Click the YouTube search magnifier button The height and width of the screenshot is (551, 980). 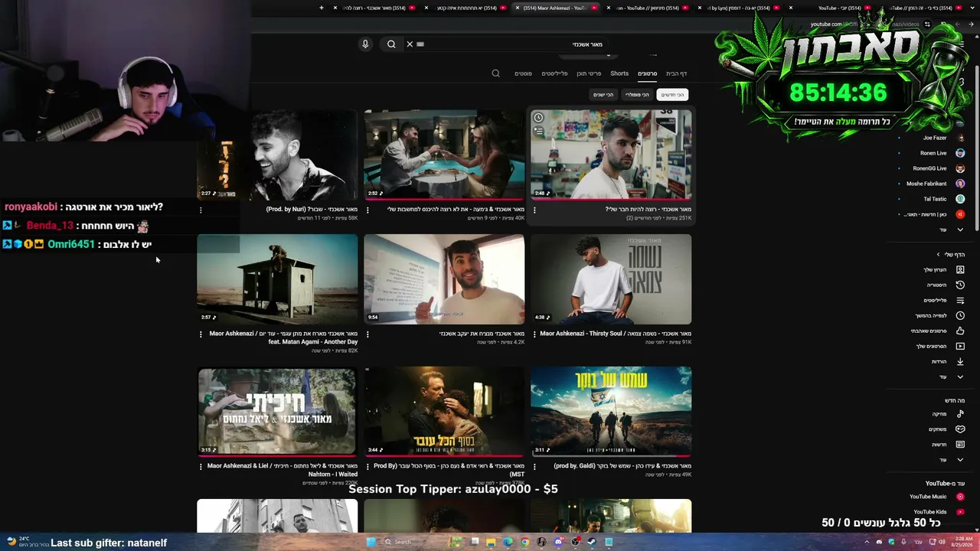pos(391,44)
